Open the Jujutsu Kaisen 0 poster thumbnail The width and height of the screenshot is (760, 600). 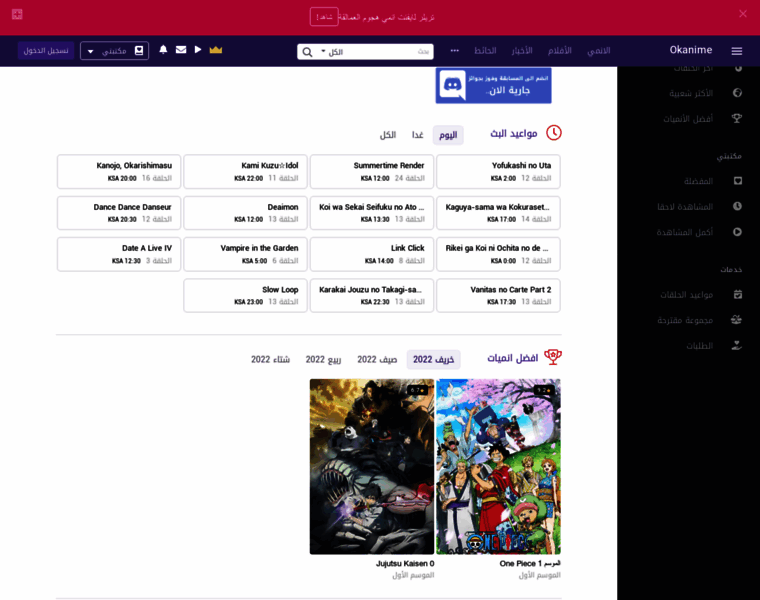point(372,467)
